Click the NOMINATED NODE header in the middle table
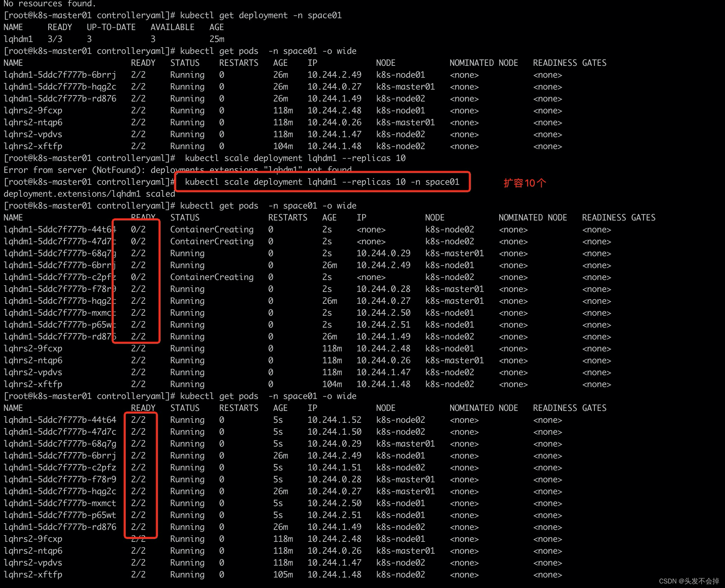 tap(532, 218)
